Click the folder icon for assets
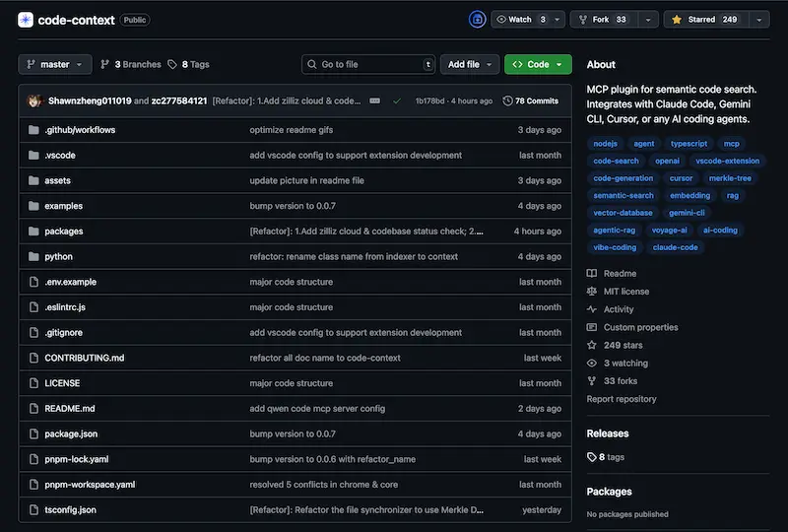 pyautogui.click(x=33, y=180)
